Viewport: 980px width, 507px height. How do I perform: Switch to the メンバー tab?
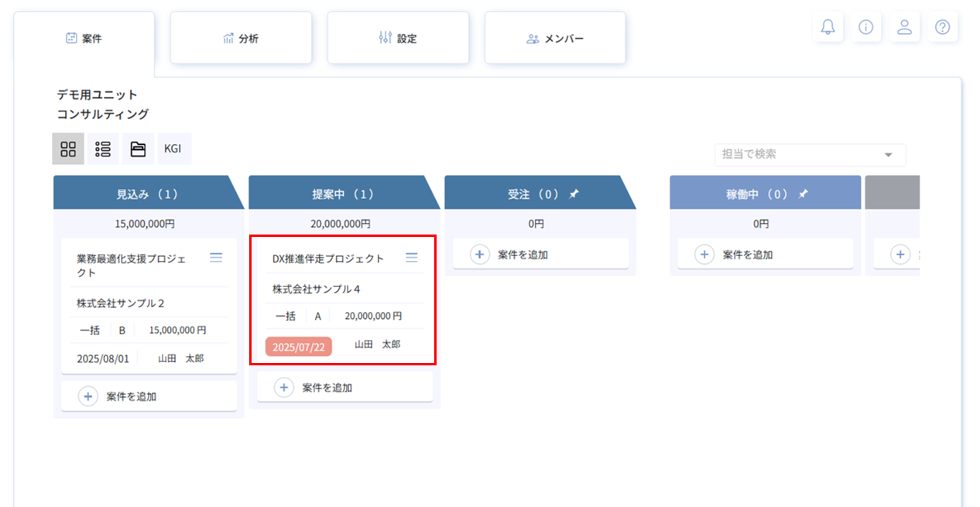pyautogui.click(x=555, y=38)
